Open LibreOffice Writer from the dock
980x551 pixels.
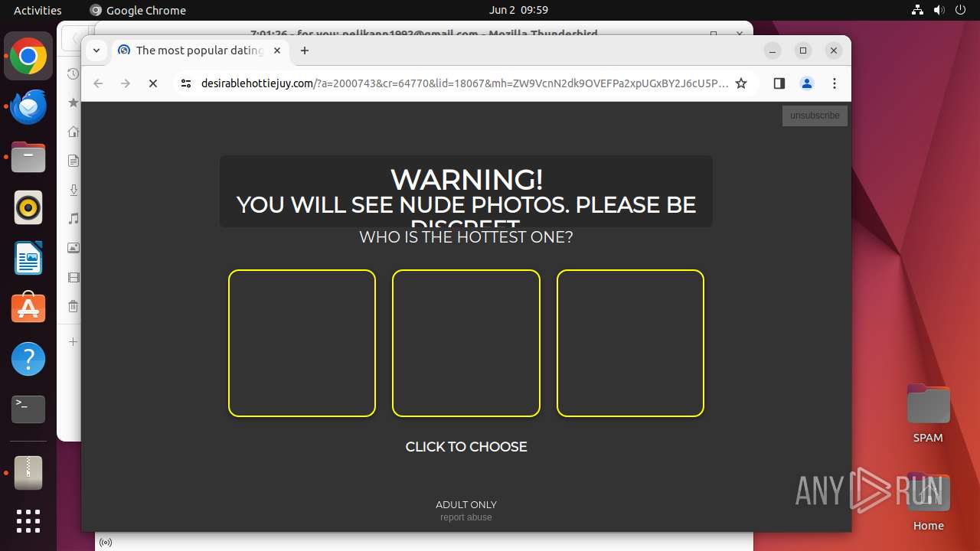click(x=28, y=258)
